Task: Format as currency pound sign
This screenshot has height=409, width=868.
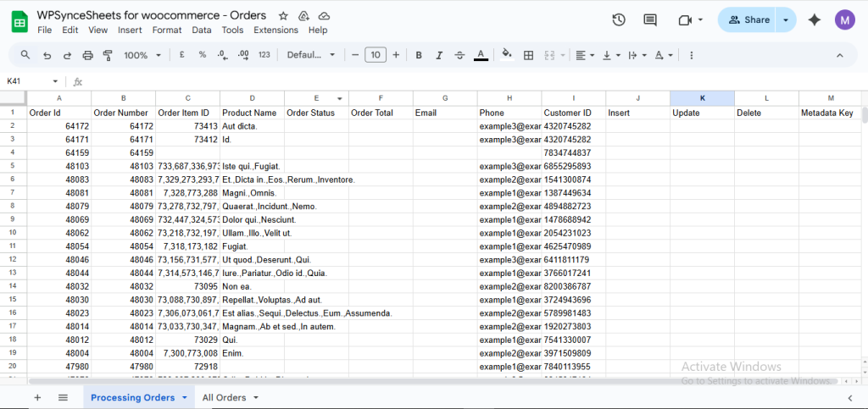Action: coord(181,55)
